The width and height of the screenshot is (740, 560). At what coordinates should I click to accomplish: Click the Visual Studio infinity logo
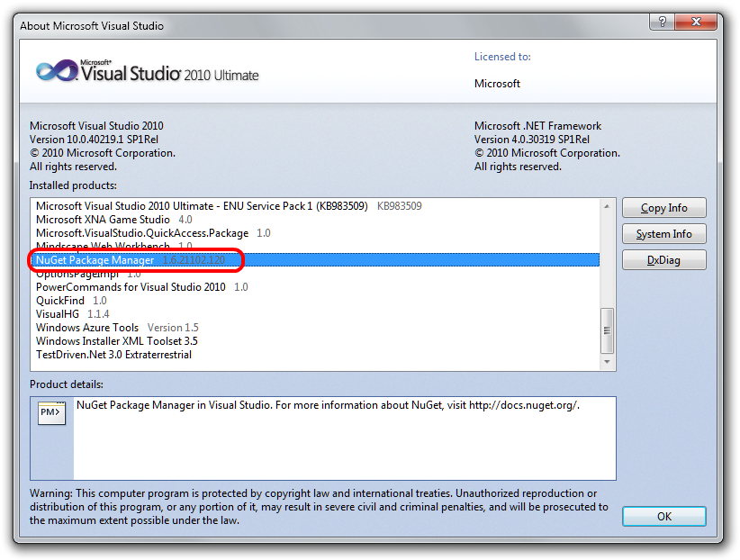[x=56, y=71]
